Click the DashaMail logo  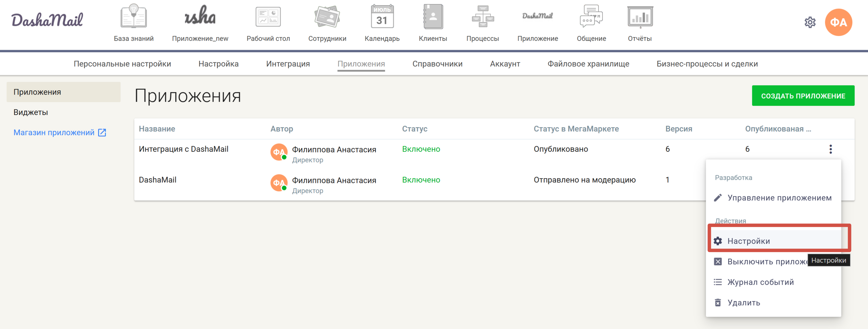pos(47,20)
